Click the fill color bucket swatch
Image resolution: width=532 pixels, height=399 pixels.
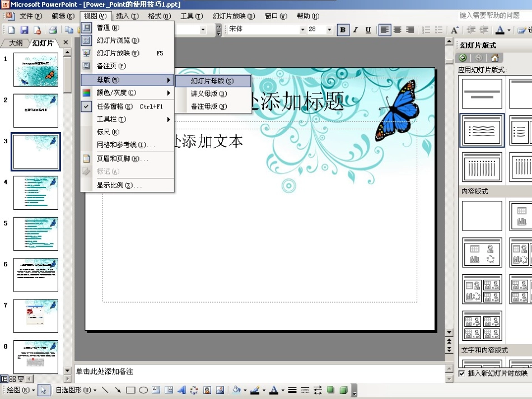[236, 390]
